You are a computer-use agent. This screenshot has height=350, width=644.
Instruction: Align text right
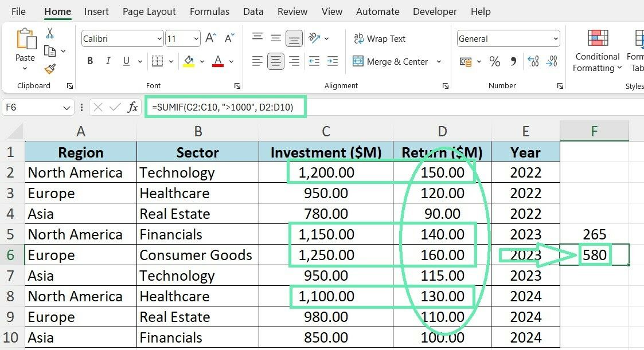pyautogui.click(x=294, y=61)
